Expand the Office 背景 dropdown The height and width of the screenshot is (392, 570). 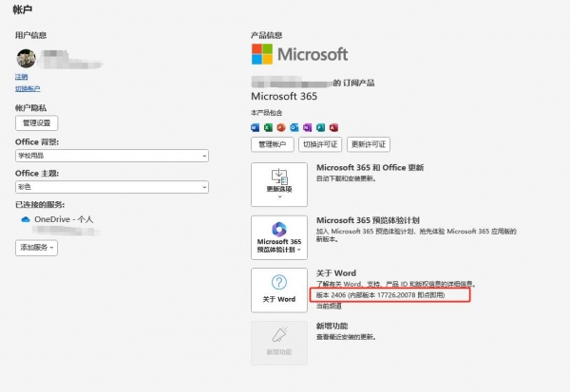tap(112, 156)
